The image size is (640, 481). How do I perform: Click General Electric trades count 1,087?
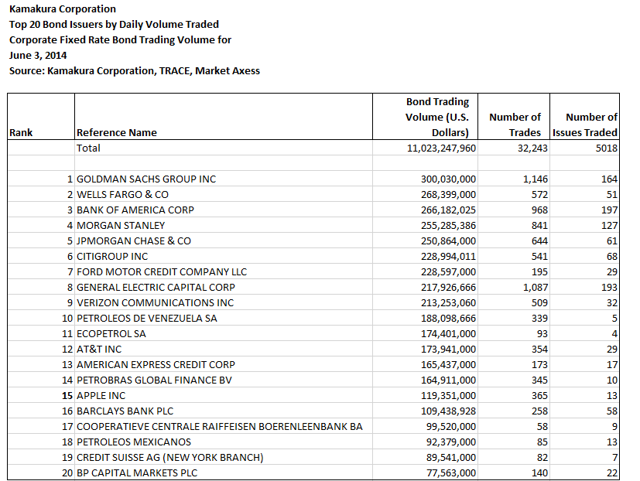pos(536,287)
